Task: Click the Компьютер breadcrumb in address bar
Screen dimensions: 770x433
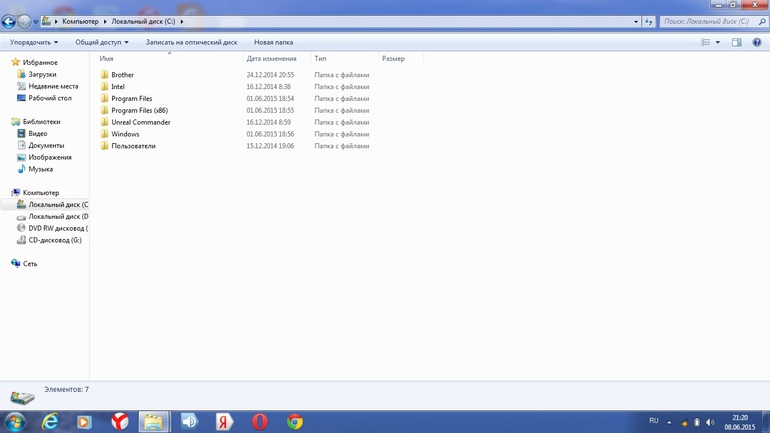Action: coord(80,22)
